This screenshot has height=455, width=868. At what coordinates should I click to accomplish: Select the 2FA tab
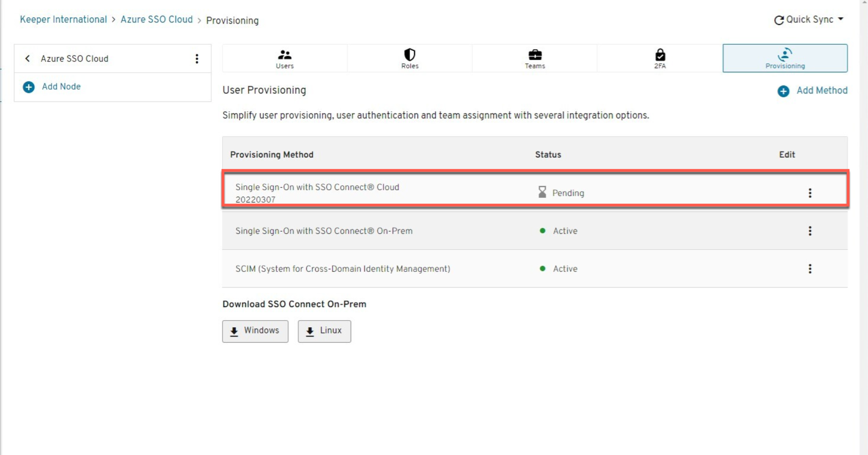click(660, 58)
